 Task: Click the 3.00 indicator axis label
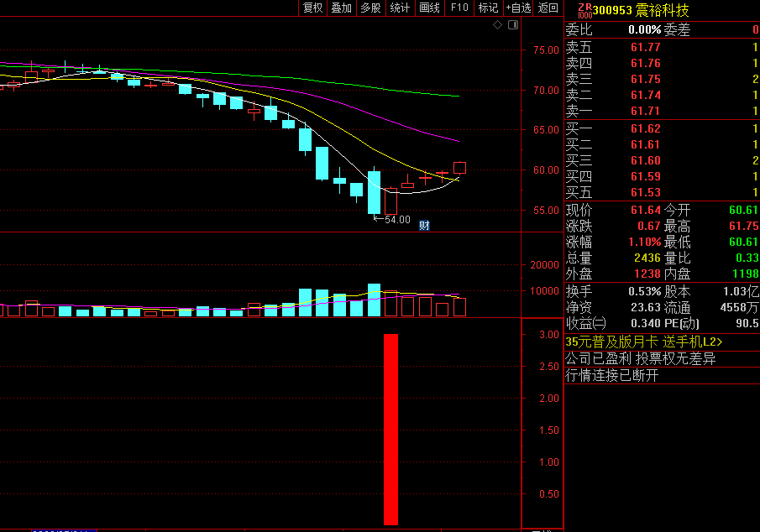[x=549, y=334]
